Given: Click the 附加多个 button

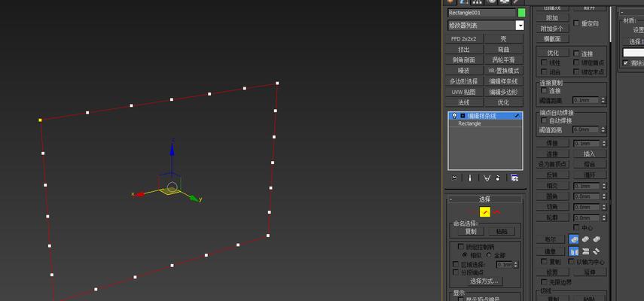Looking at the screenshot, I should pos(552,28).
